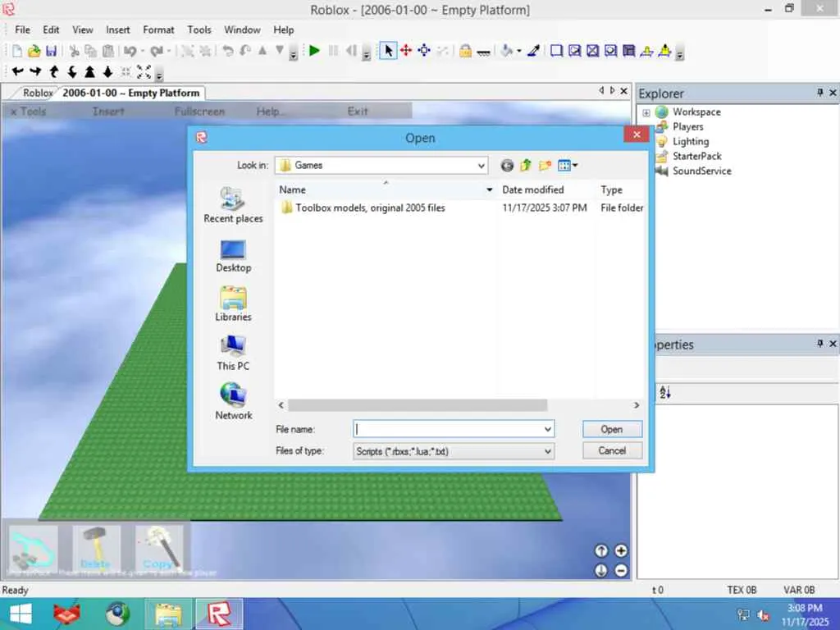Click the Save floppy disk toolbar icon

[52, 51]
